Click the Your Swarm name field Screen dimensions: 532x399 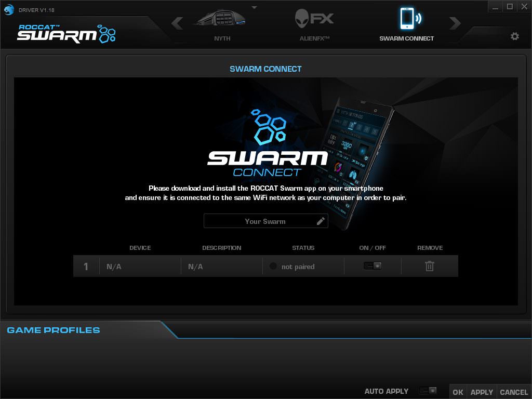[265, 221]
